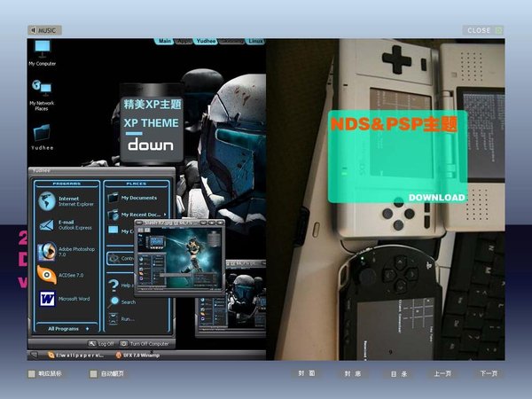
Task: Open the contents page 目录
Action: point(399,373)
